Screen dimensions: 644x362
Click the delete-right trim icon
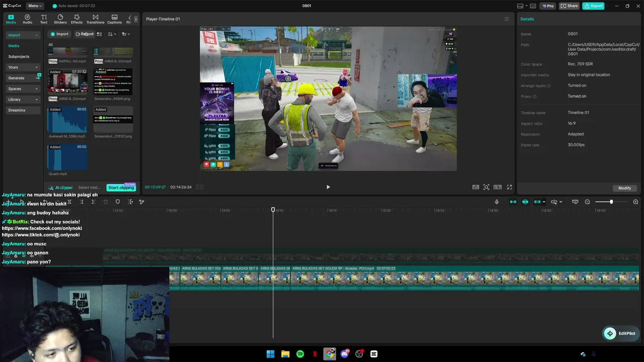click(x=94, y=202)
